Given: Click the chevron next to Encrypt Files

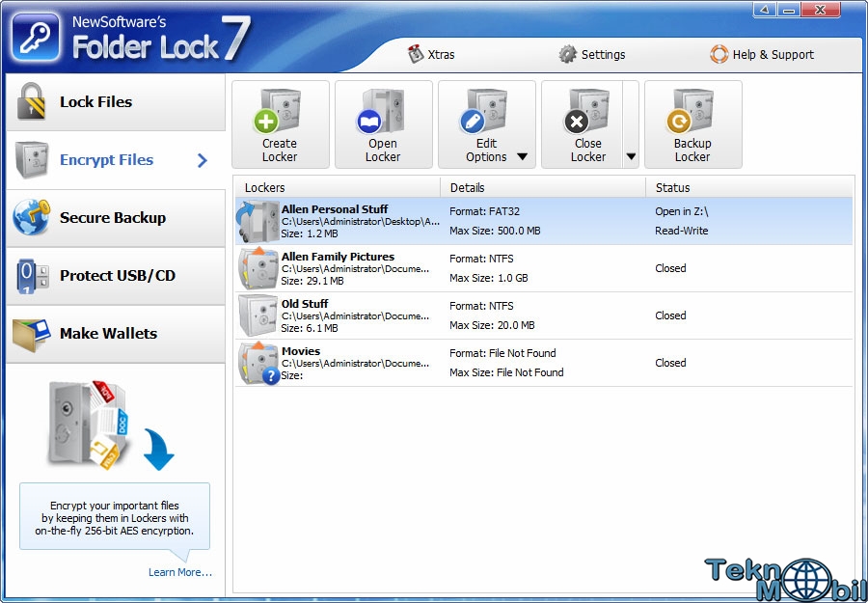Looking at the screenshot, I should point(203,160).
